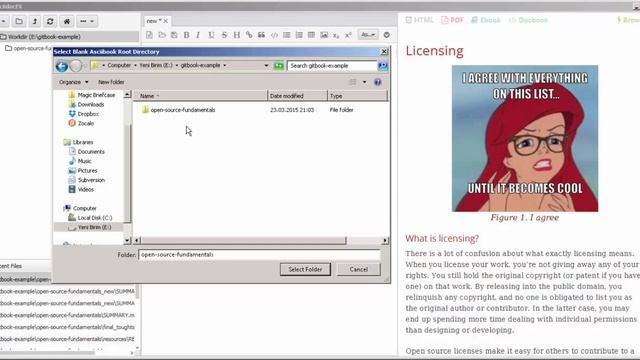Select the Workdir (E:\gitbook-example) header
Image resolution: width=640 pixels, height=360 pixels.
click(69, 37)
